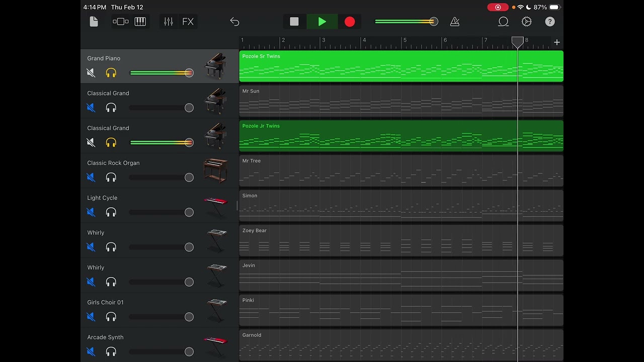Stop playback with square button
The width and height of the screenshot is (644, 362).
pos(294,22)
